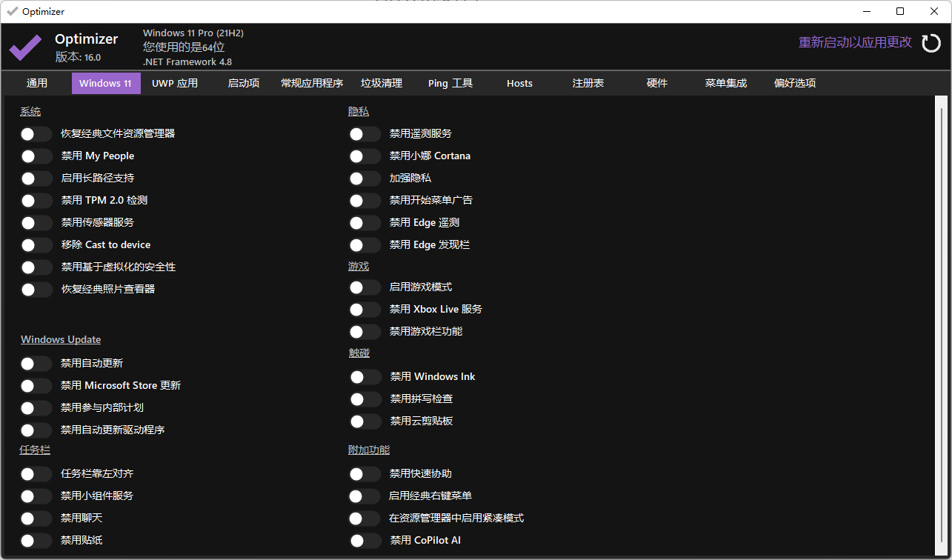Screen dimensions: 952x560
Task: Toggle 禁用 Microsoft Store 更新 switch
Action: point(36,386)
